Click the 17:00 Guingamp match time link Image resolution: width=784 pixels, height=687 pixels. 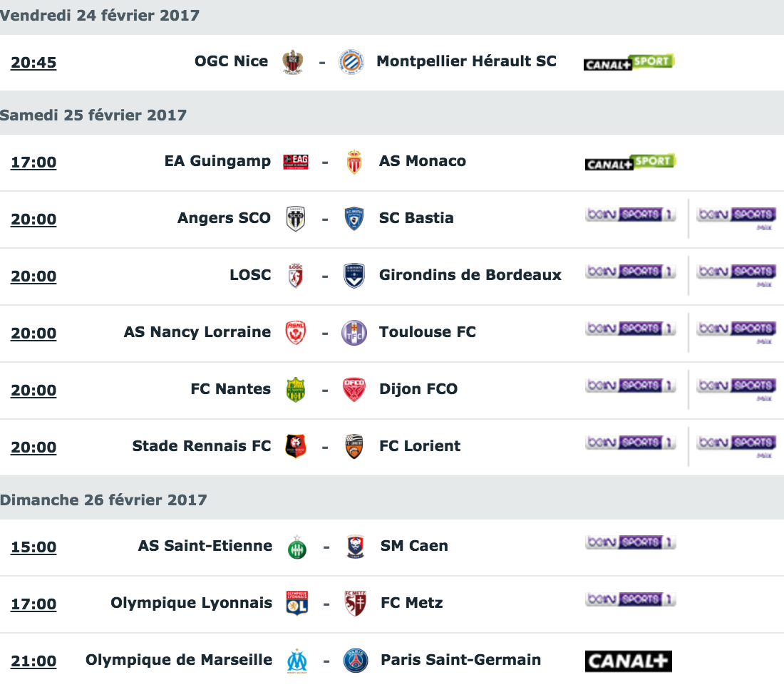(x=33, y=162)
